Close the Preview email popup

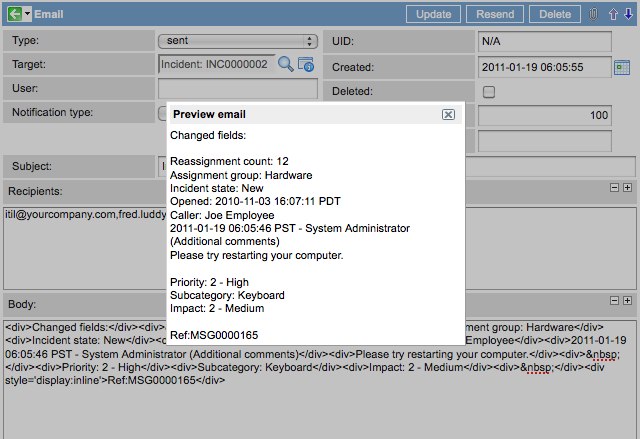448,115
